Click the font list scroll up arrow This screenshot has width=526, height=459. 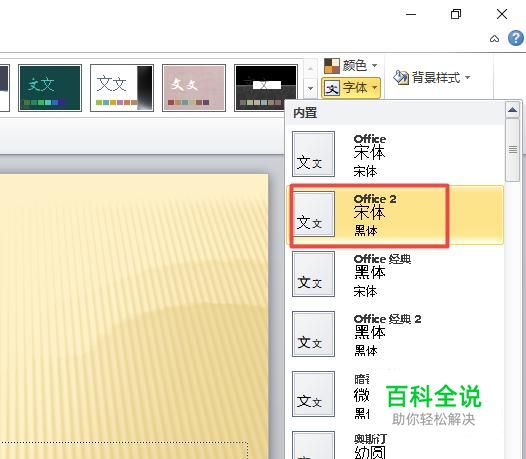(513, 110)
